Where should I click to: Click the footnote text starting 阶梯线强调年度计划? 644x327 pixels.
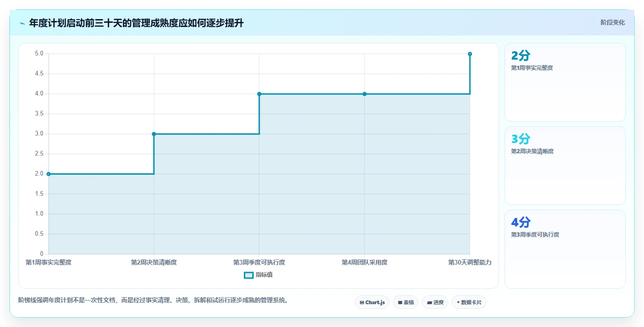coord(153,300)
